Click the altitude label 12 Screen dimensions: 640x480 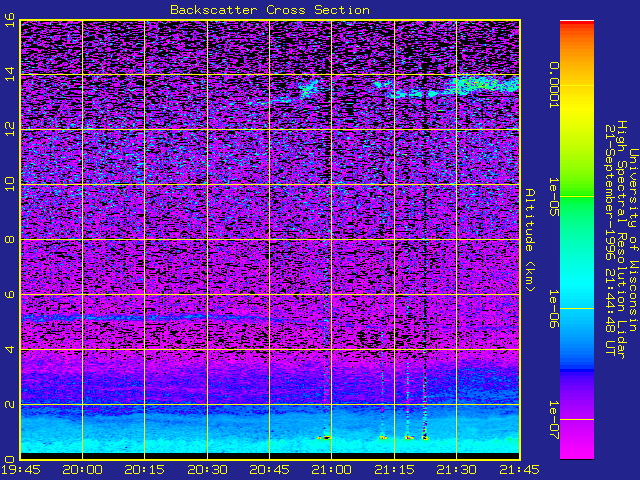coord(10,130)
